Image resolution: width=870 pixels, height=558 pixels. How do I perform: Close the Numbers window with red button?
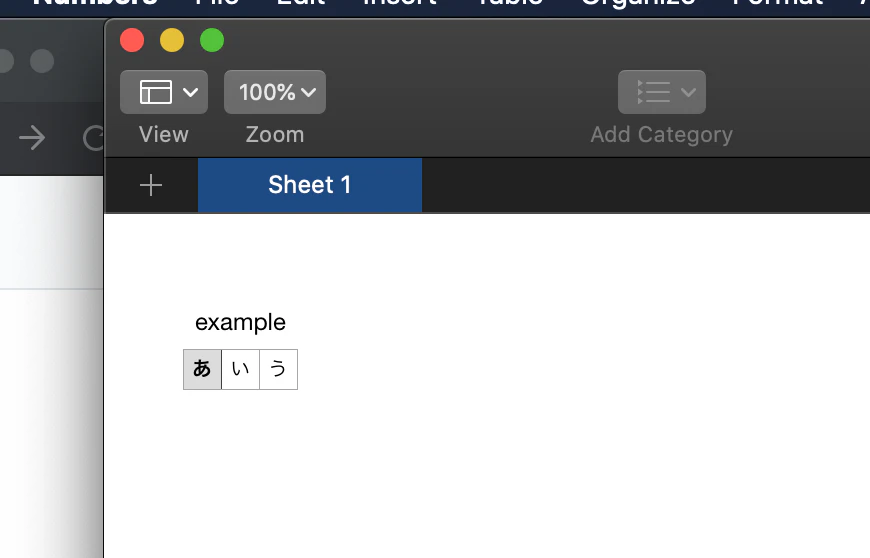pos(132,40)
